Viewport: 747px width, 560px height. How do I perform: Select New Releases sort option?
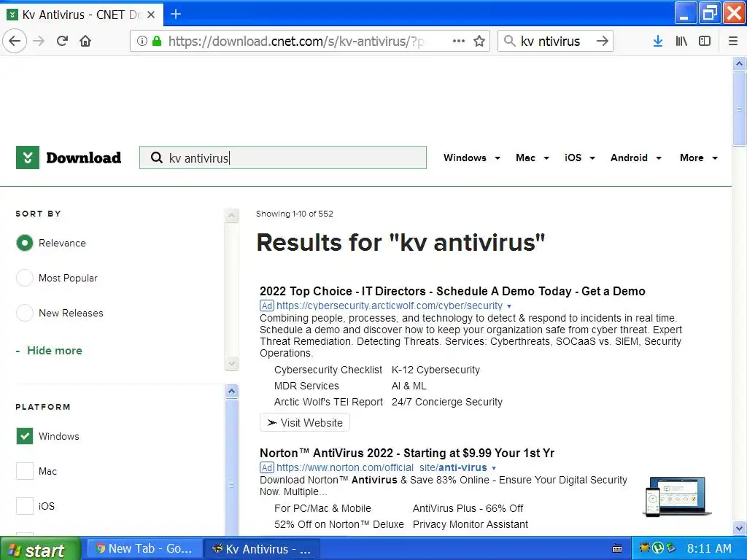point(25,313)
